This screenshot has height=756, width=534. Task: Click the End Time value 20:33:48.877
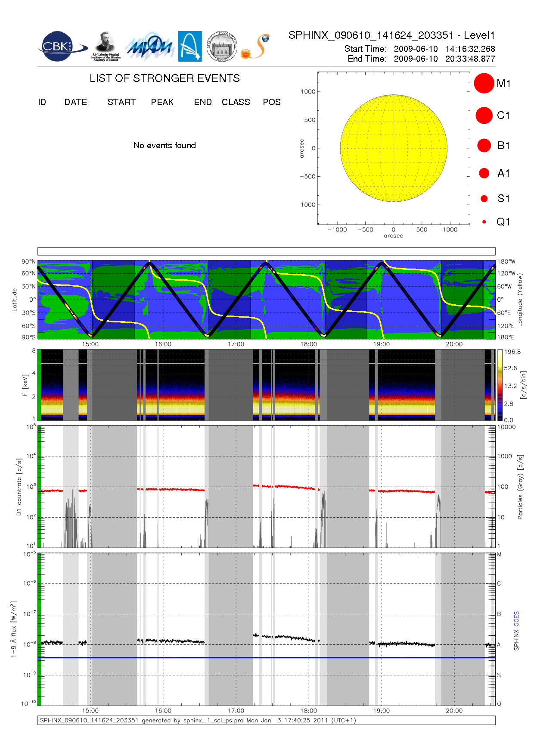[x=470, y=59]
